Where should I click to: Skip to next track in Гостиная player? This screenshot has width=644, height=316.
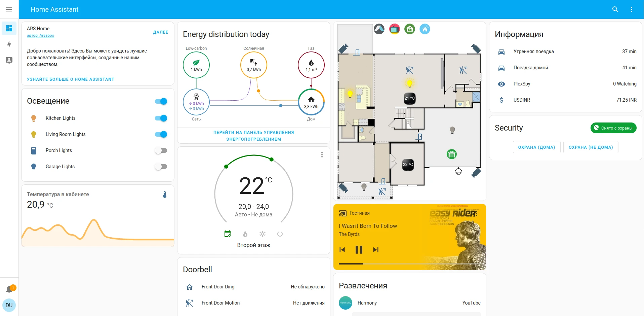[x=376, y=250]
